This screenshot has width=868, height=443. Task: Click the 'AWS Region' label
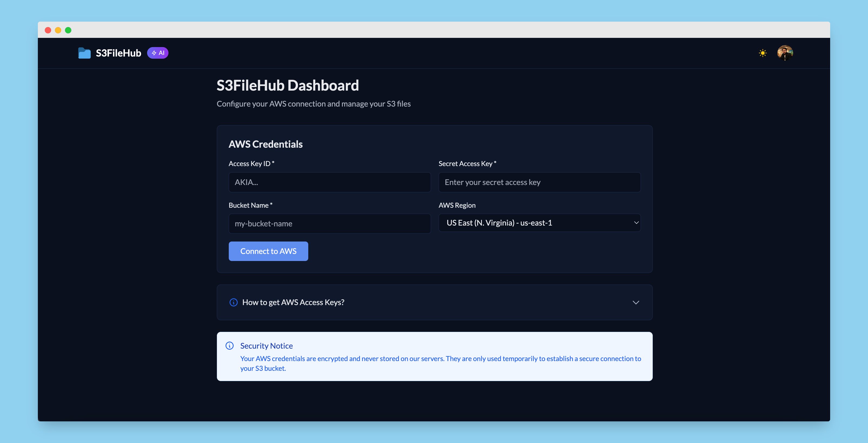pos(457,205)
